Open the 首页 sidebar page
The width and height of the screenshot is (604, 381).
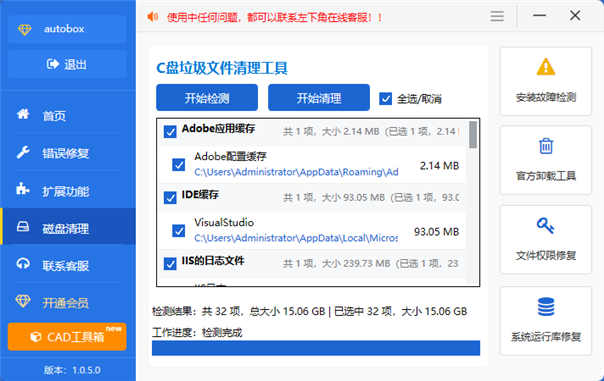coord(68,115)
